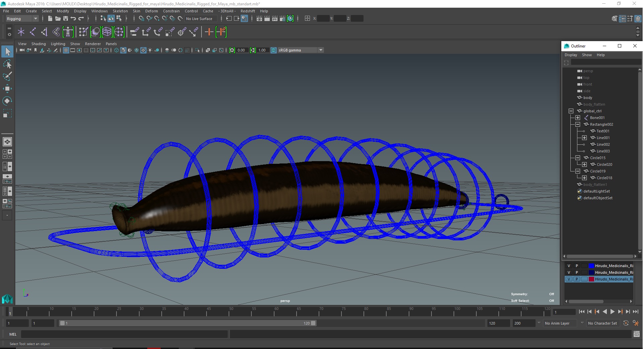Click the Snap to grids icon
Screen dimensions: 644x349
pos(142,19)
